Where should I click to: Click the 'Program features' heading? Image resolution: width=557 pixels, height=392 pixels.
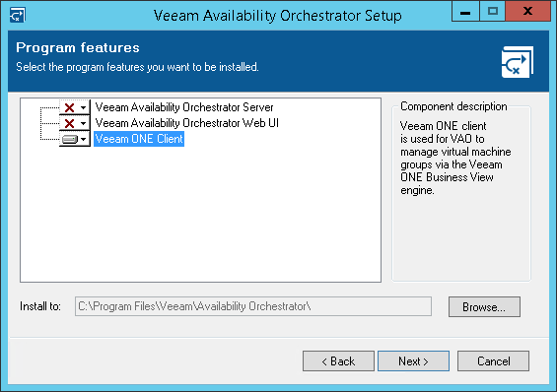point(78,47)
